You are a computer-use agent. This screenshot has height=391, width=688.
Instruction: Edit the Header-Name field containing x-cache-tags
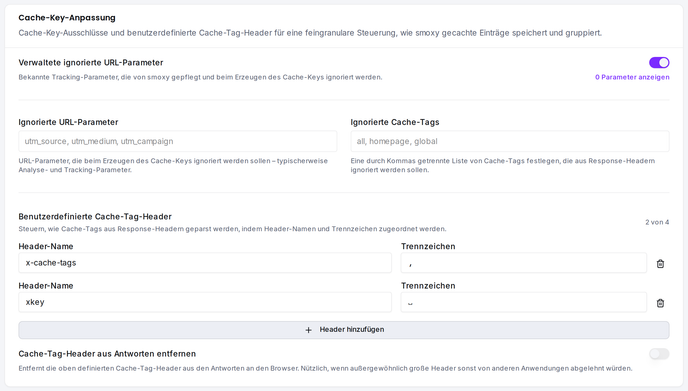[205, 263]
